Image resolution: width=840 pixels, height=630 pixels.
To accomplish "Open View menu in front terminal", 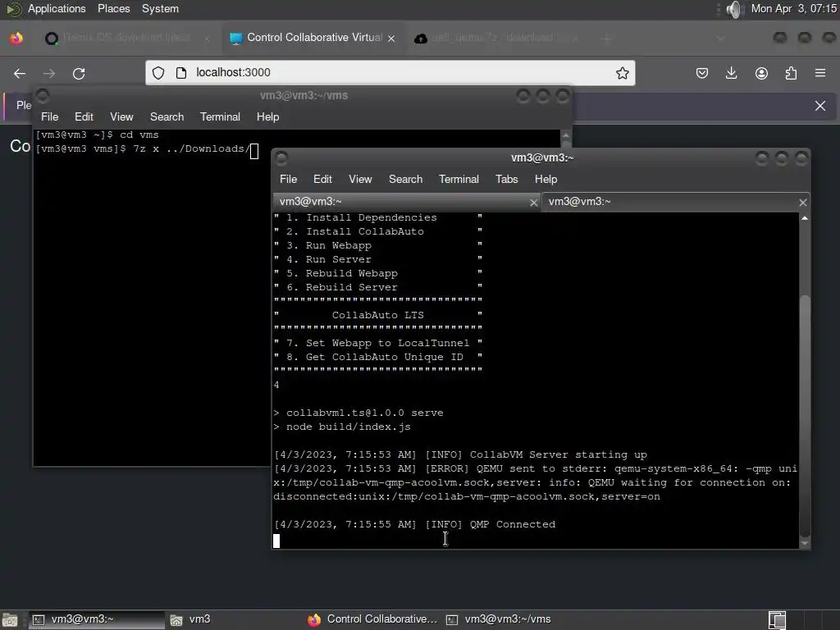I will (360, 179).
